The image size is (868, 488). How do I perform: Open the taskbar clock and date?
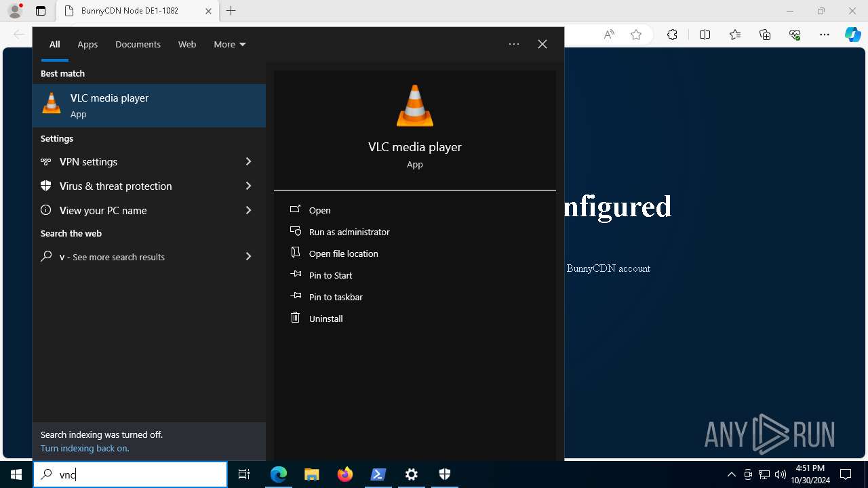810,474
